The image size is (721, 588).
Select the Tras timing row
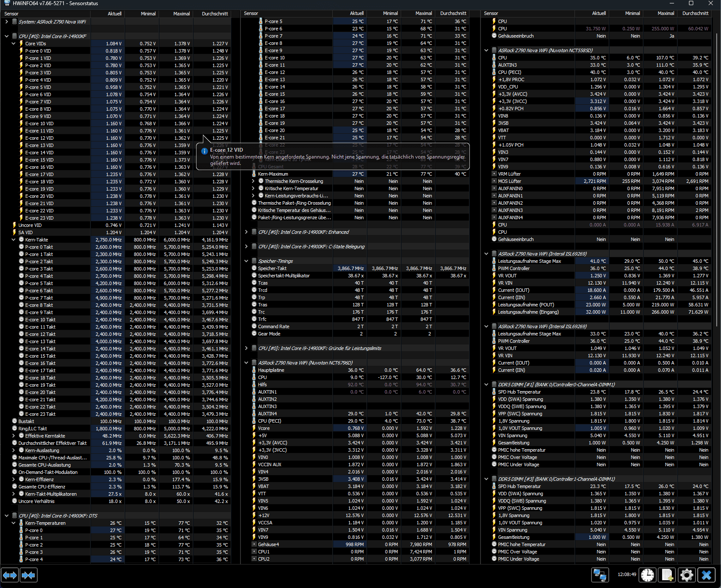click(x=355, y=305)
